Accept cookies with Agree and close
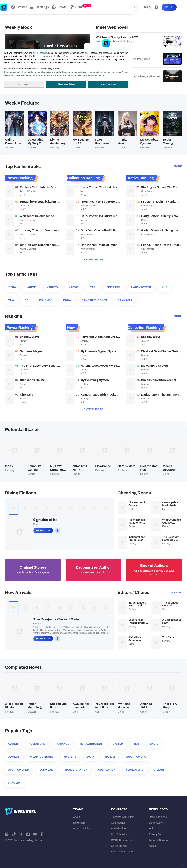This screenshot has height=868, width=187. pos(108,84)
